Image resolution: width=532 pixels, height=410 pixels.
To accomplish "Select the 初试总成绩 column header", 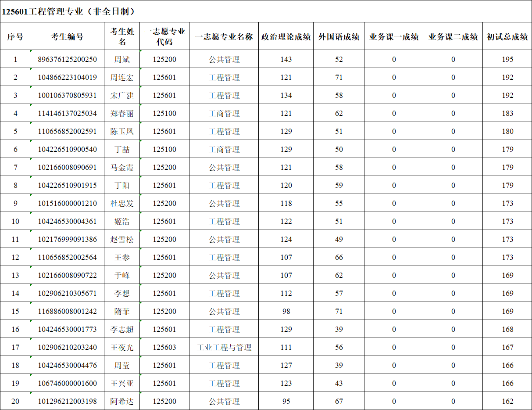I will point(507,37).
